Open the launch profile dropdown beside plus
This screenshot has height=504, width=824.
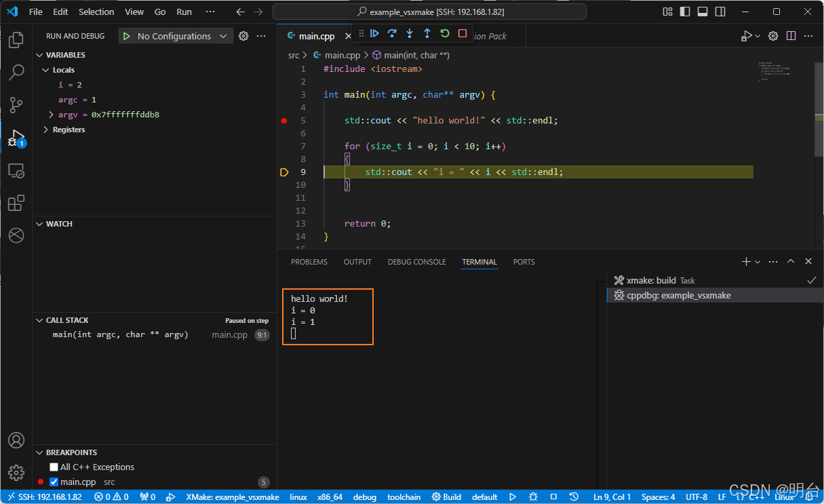[x=758, y=261]
